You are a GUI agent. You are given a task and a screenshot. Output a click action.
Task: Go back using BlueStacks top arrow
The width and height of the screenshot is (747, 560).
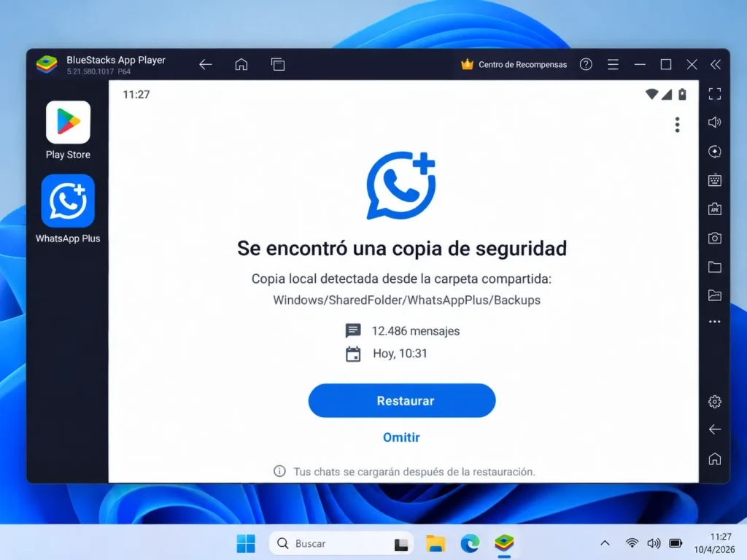click(x=206, y=64)
